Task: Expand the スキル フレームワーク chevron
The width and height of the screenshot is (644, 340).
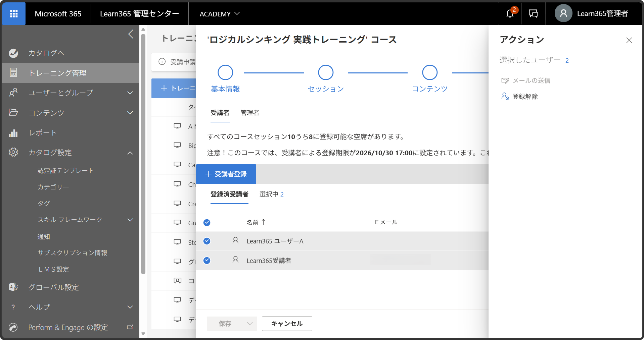Action: click(130, 220)
